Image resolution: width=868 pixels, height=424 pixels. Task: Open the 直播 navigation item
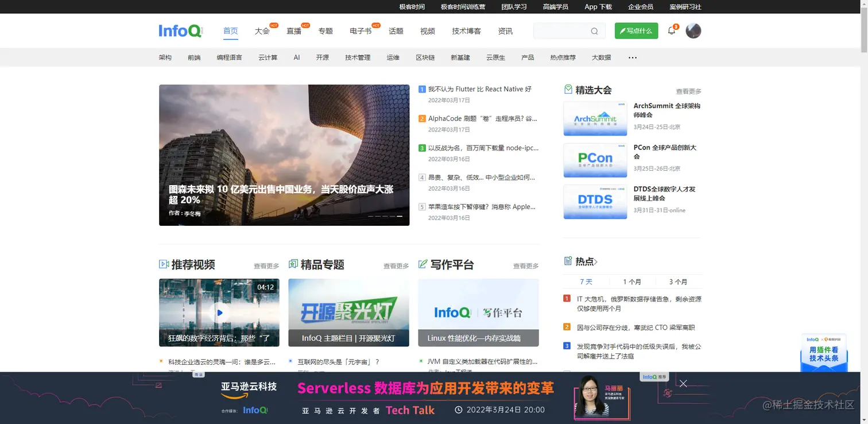click(294, 31)
